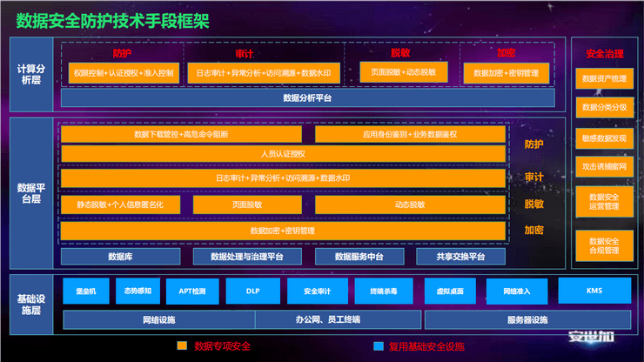Click the orange 防护 side label
The image size is (644, 362).
(534, 144)
